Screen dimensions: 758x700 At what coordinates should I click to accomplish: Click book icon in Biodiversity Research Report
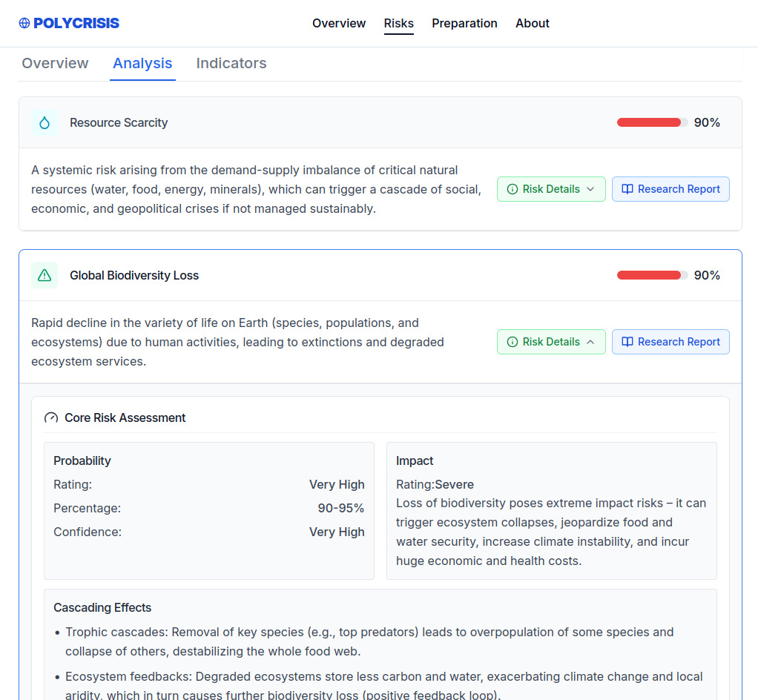[627, 342]
